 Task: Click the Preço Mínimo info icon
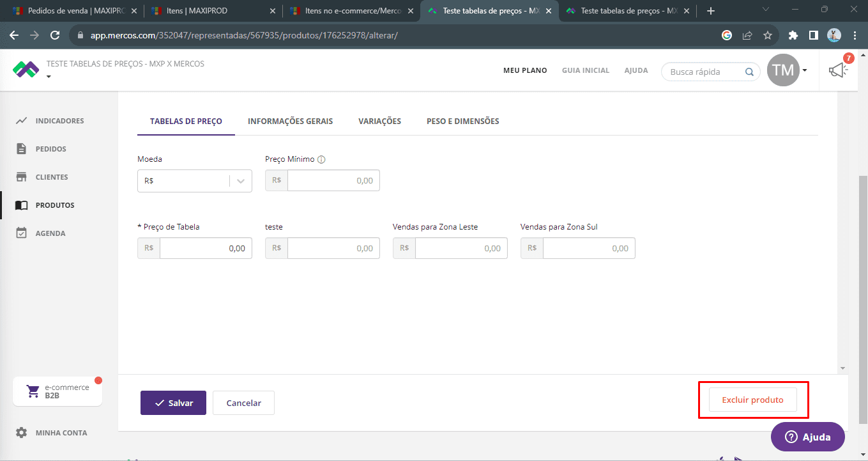321,159
